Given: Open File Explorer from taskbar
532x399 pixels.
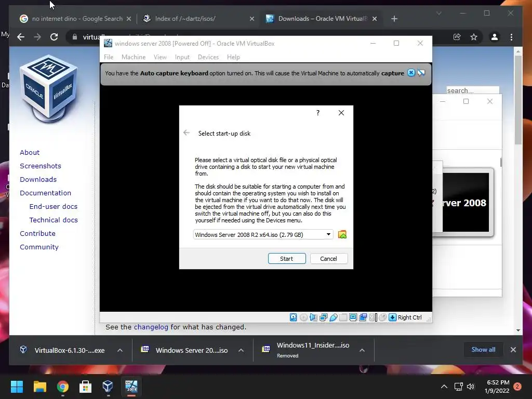Looking at the screenshot, I should (x=39, y=387).
